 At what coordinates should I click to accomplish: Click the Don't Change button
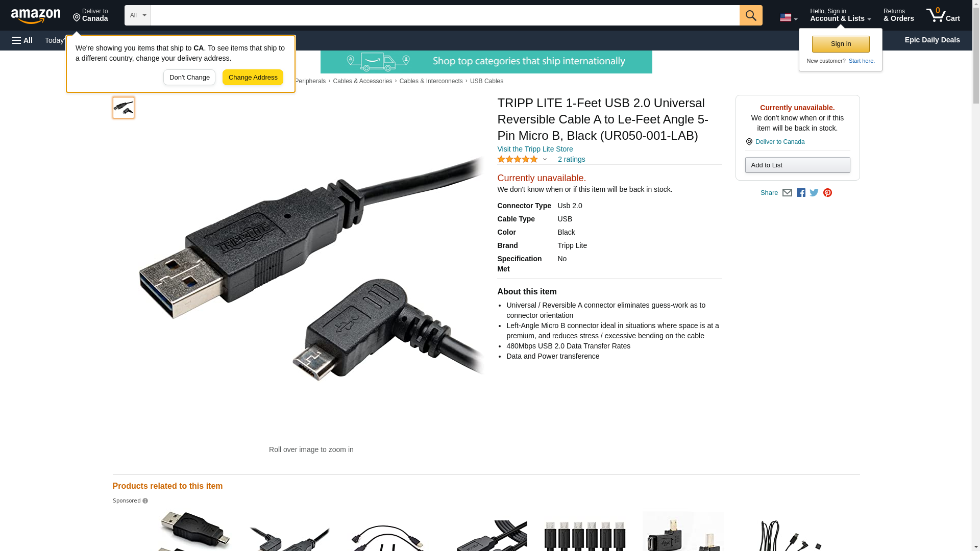189,78
